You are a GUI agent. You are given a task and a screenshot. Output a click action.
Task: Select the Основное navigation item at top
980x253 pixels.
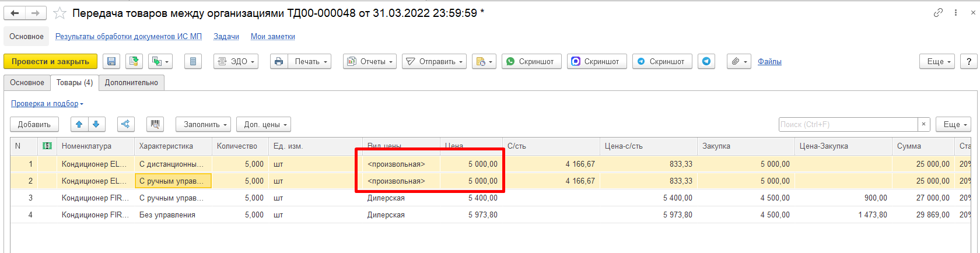pyautogui.click(x=26, y=36)
